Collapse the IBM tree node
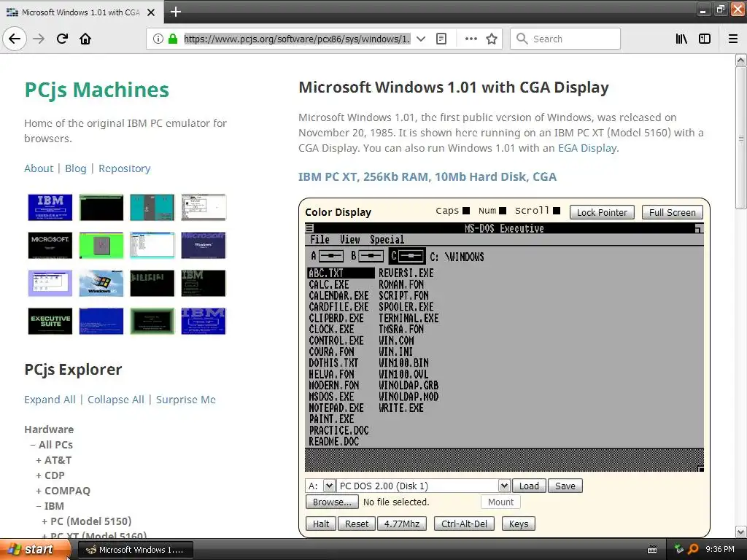This screenshot has width=747, height=560. [x=39, y=506]
